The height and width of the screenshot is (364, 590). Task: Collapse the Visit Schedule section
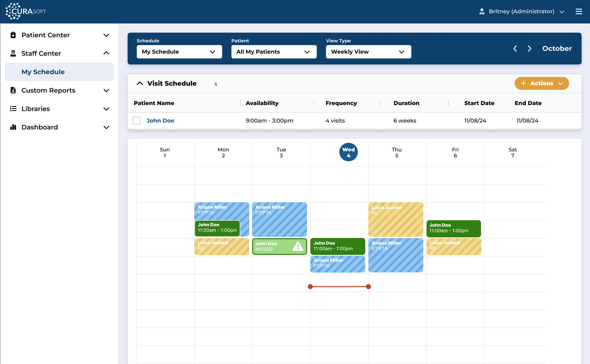(x=140, y=83)
